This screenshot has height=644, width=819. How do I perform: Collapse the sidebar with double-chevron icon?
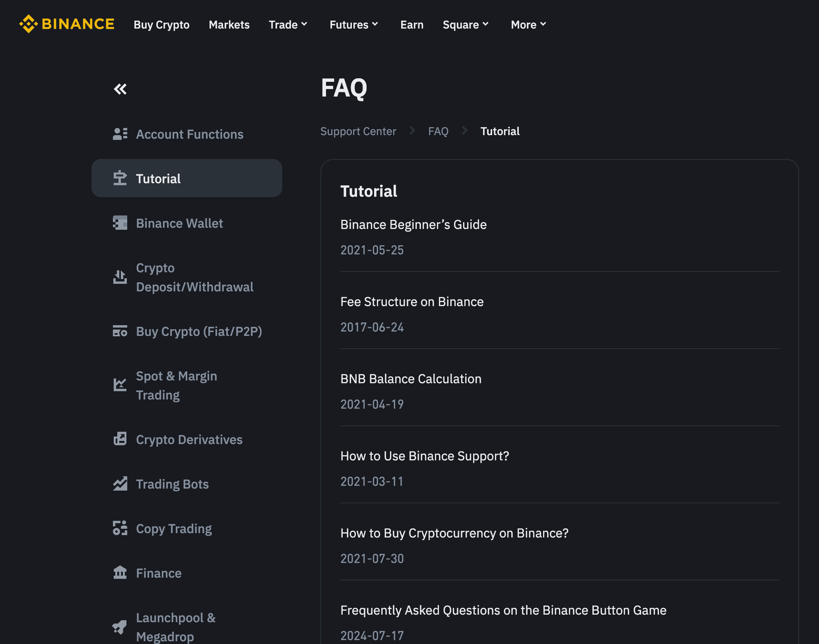tap(120, 89)
